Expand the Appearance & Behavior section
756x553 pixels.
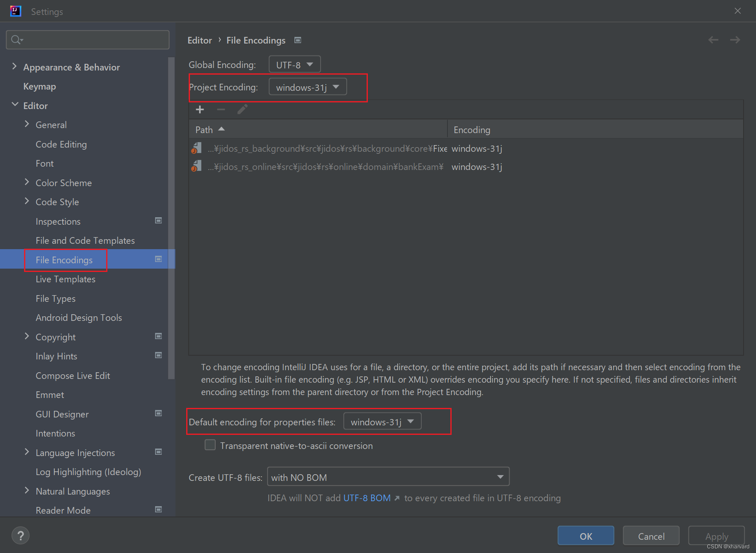click(14, 66)
